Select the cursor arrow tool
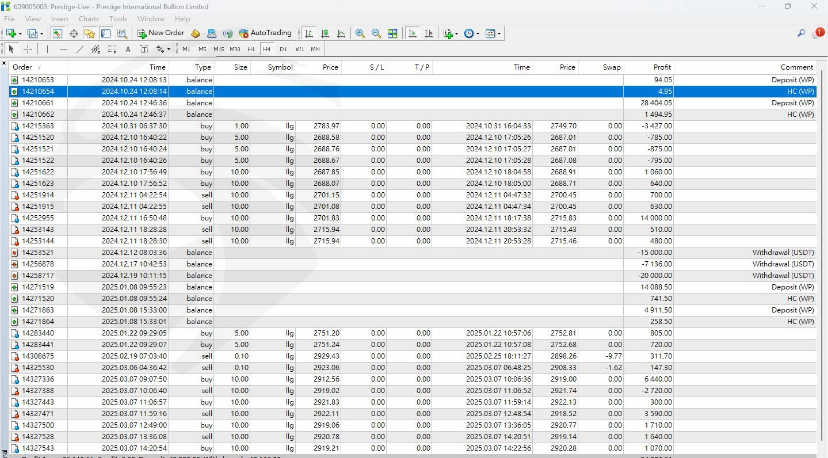This screenshot has height=458, width=828. coord(11,48)
